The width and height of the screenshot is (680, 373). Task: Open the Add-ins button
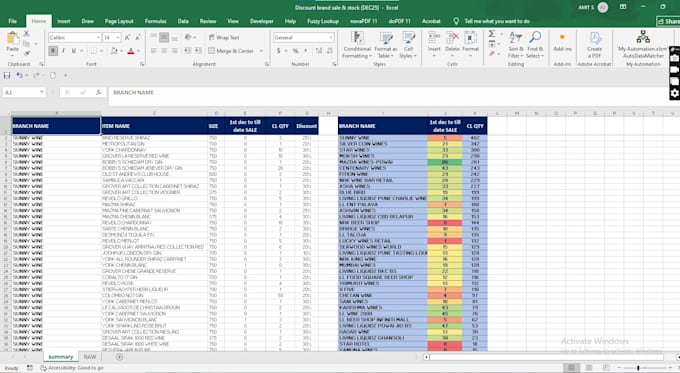point(562,43)
